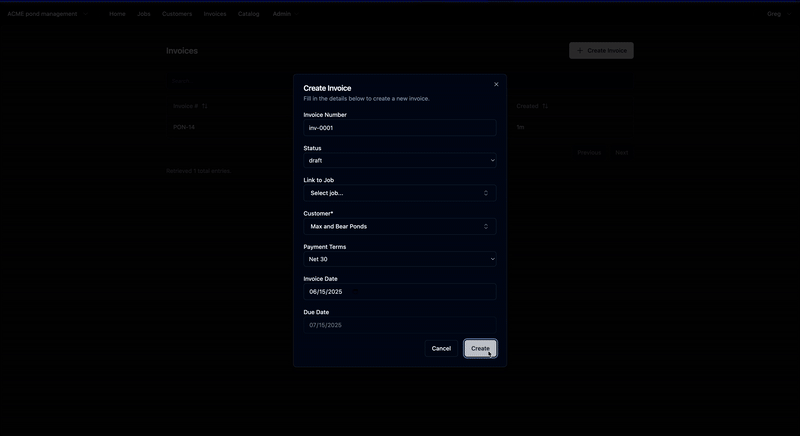The height and width of the screenshot is (436, 800).
Task: Click the Next pagination button
Action: (x=621, y=152)
